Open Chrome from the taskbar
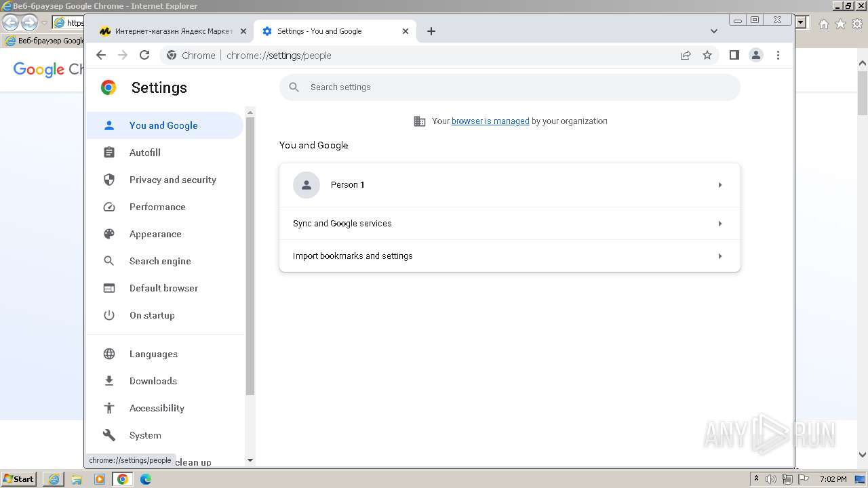This screenshot has width=868, height=488. 123,479
